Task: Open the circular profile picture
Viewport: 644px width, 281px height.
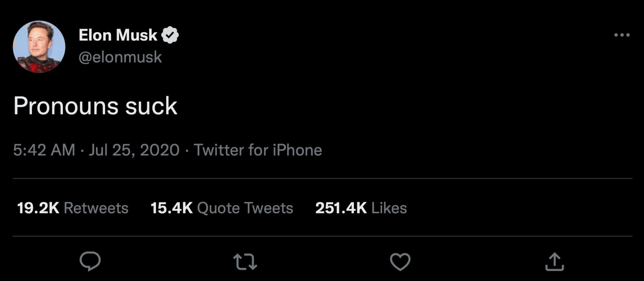Action: point(39,47)
